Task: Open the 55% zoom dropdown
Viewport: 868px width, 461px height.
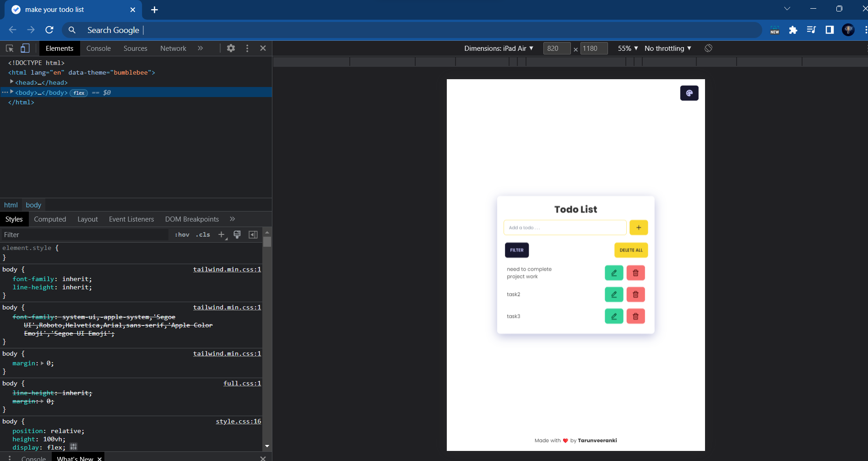Action: pyautogui.click(x=628, y=48)
